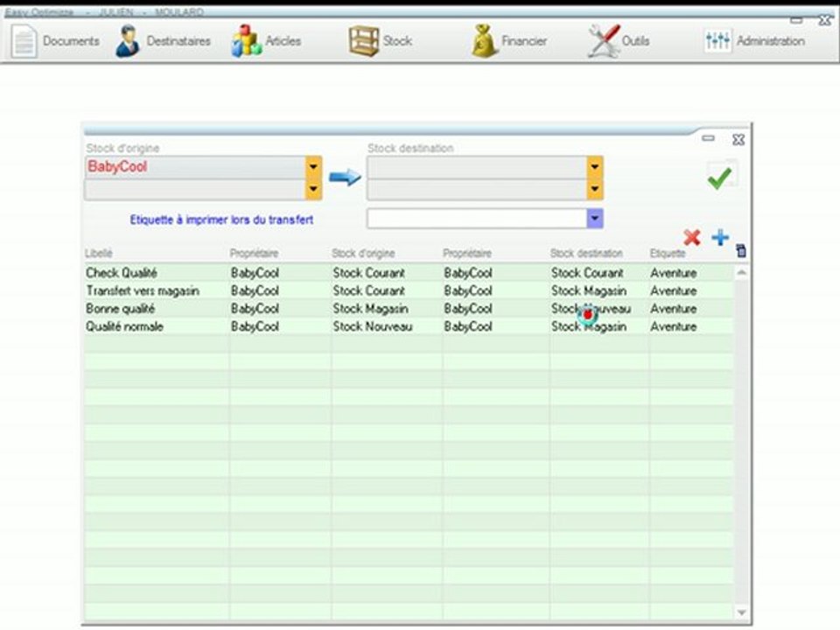Open the Etiquette label dropdown arrow
This screenshot has height=630, width=840.
coord(595,219)
